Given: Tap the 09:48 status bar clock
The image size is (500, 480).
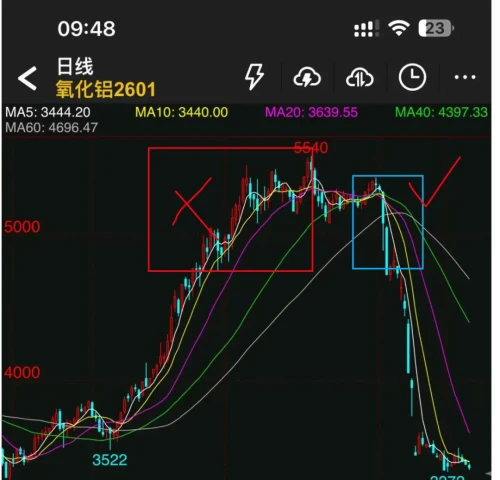Looking at the screenshot, I should point(86,29).
